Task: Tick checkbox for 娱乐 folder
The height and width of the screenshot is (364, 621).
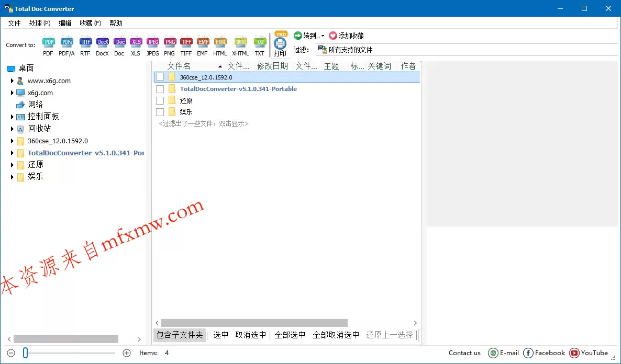Action: [x=160, y=112]
